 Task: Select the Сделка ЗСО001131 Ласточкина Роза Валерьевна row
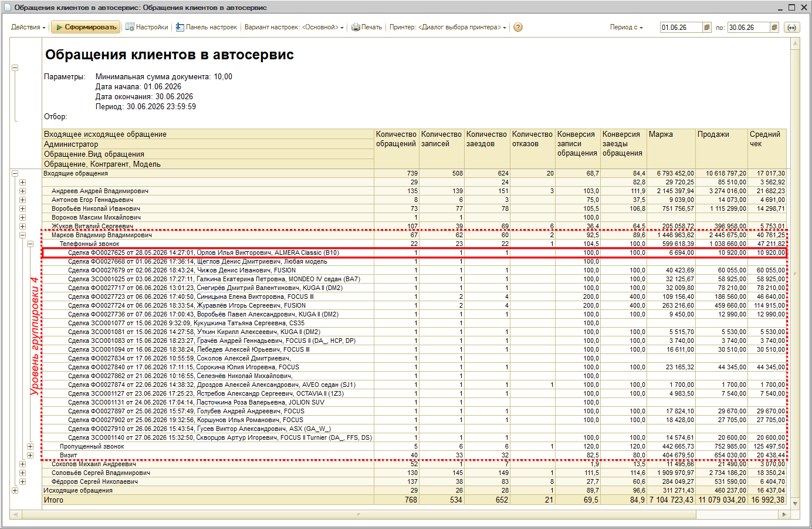[414, 402]
